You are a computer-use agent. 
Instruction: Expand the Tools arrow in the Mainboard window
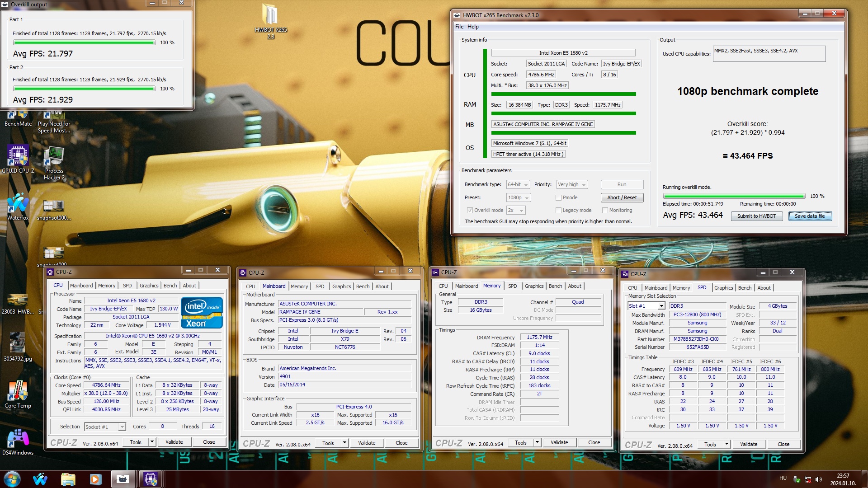pos(344,443)
